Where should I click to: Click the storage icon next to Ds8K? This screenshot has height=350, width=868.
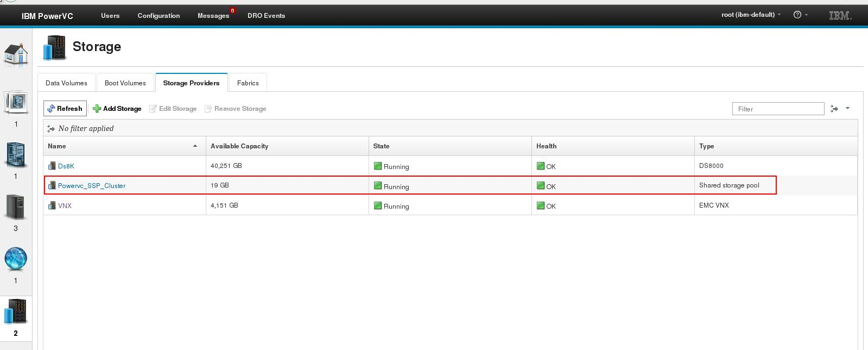(x=52, y=166)
